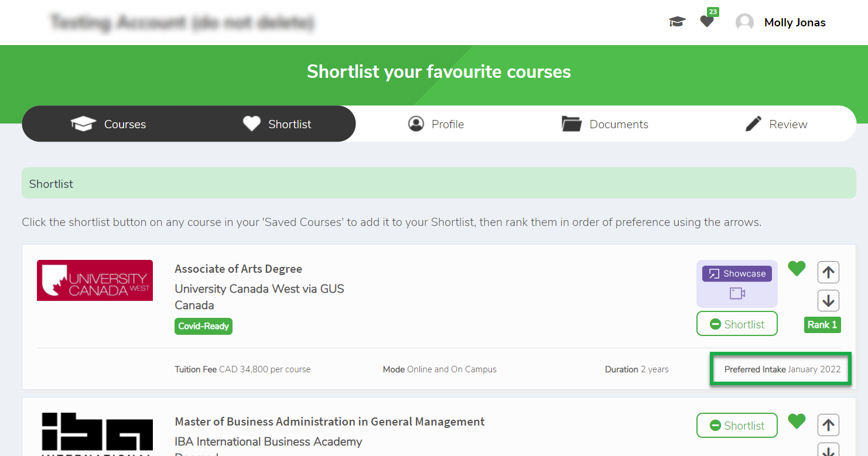Click the user profile avatar icon
Screen dimensions: 868x456
coord(744,22)
